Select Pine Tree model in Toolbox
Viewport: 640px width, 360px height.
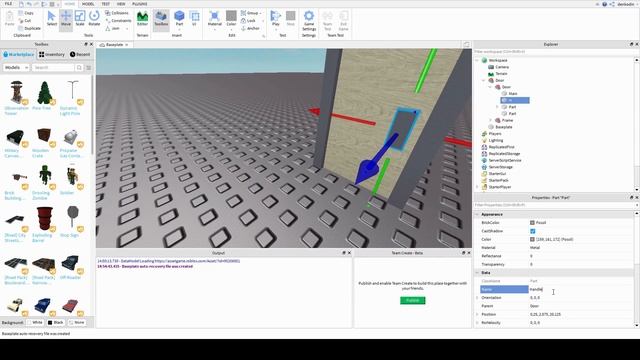coord(44,96)
